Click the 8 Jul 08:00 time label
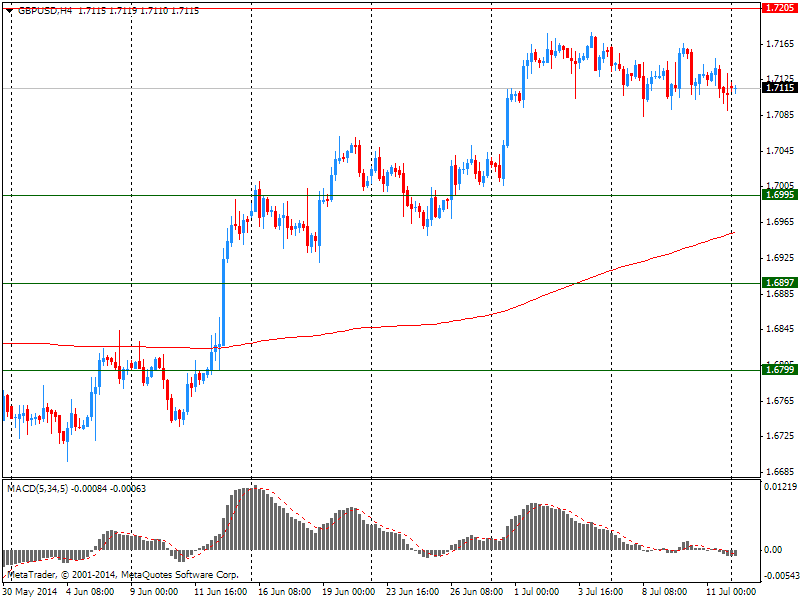The height and width of the screenshot is (600, 800). [664, 592]
